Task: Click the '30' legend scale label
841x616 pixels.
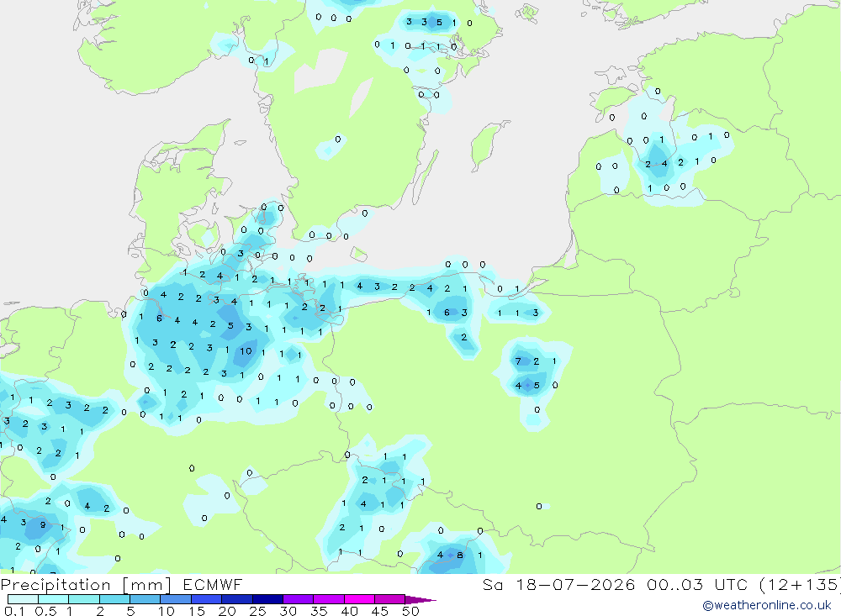Action: [x=288, y=611]
